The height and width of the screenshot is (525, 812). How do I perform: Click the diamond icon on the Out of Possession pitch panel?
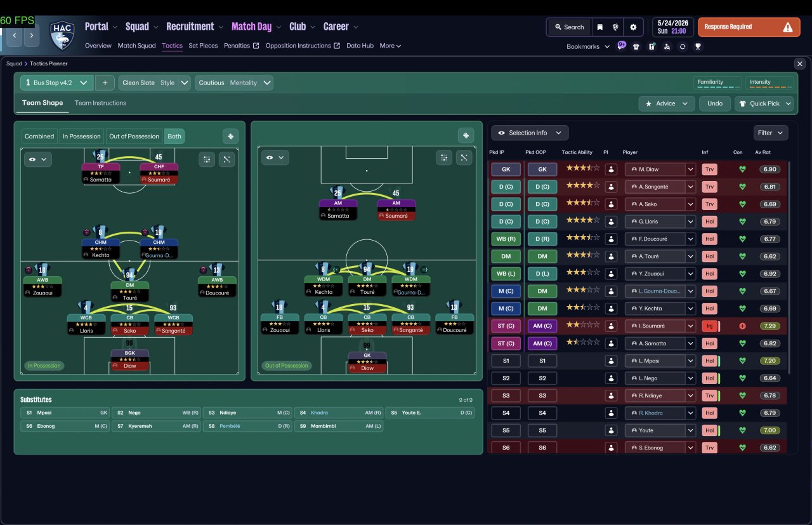coord(466,136)
